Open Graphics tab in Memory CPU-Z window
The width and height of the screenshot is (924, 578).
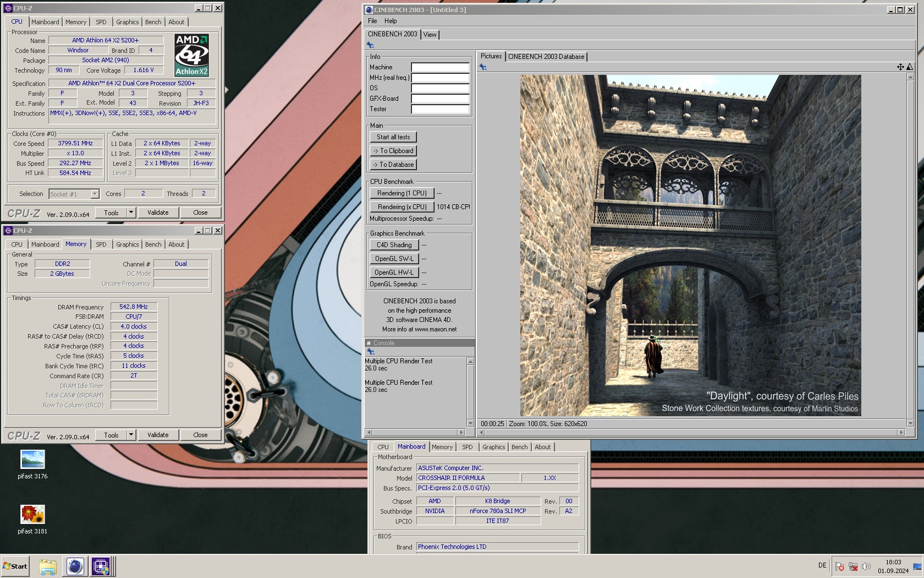(x=127, y=244)
